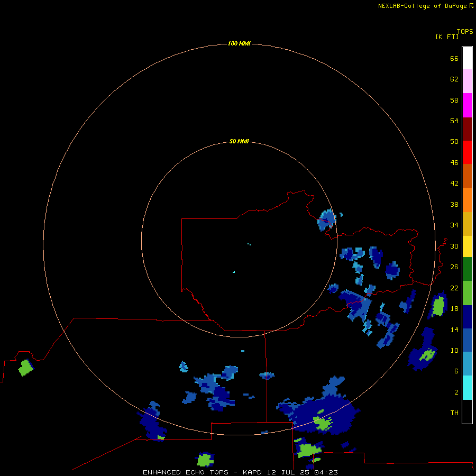Click the NEXLAB-College of DuPage credit text
Viewport: 476px width, 476px height.
click(422, 6)
